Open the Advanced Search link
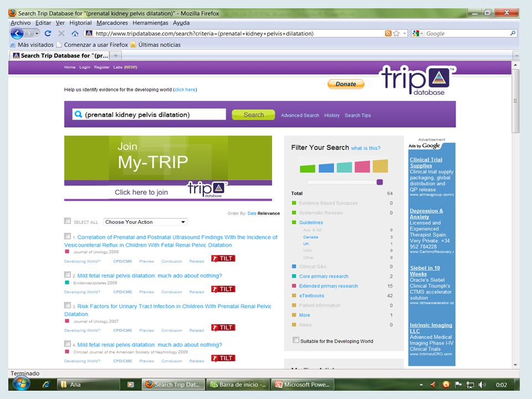Image resolution: width=532 pixels, height=399 pixels. (x=300, y=115)
